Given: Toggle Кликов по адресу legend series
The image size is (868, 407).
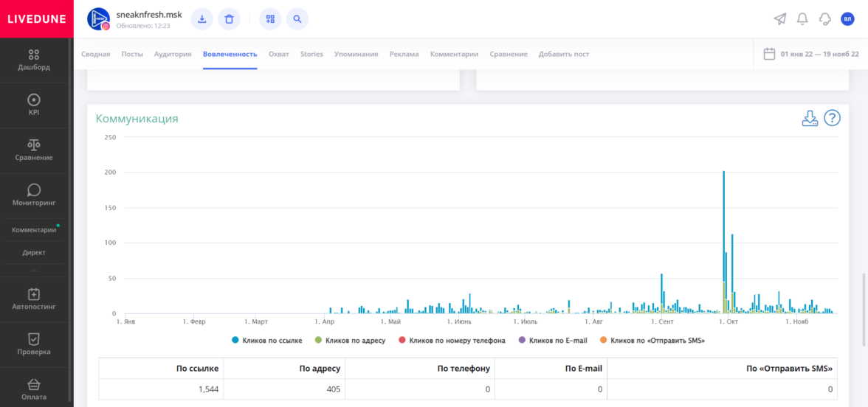Looking at the screenshot, I should [350, 341].
